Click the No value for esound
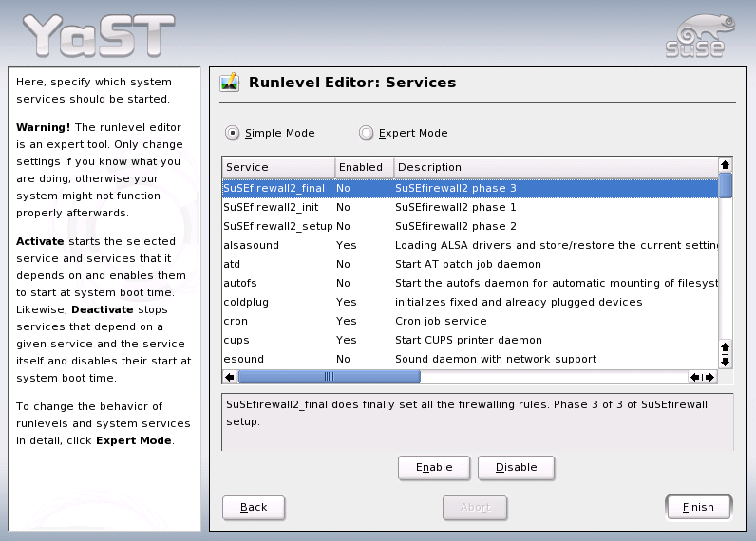The height and width of the screenshot is (541, 756). click(x=343, y=360)
